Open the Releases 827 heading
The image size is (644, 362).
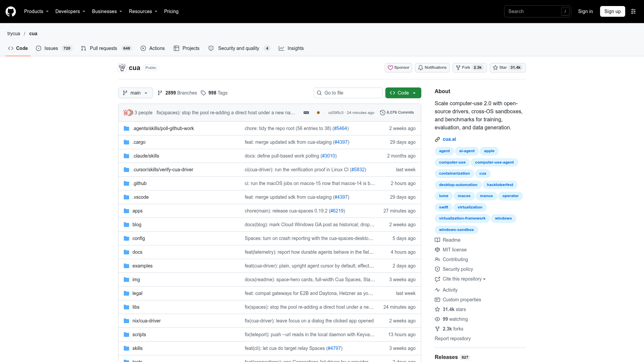click(x=452, y=357)
